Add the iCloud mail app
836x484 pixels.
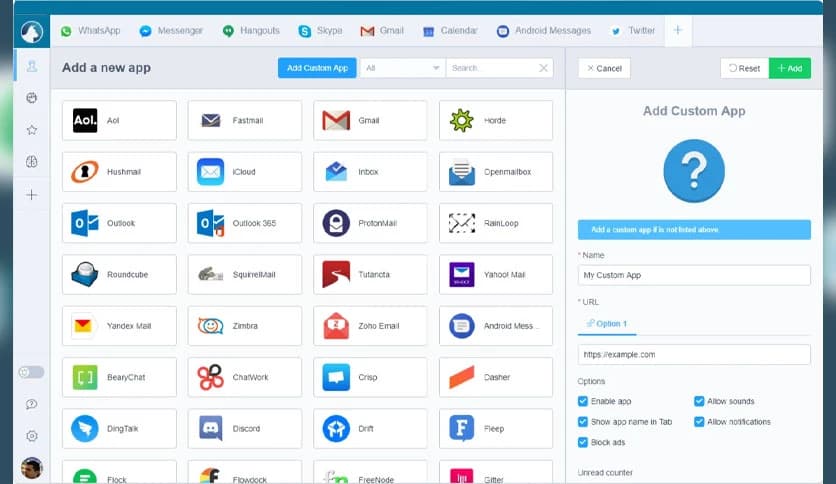(245, 172)
